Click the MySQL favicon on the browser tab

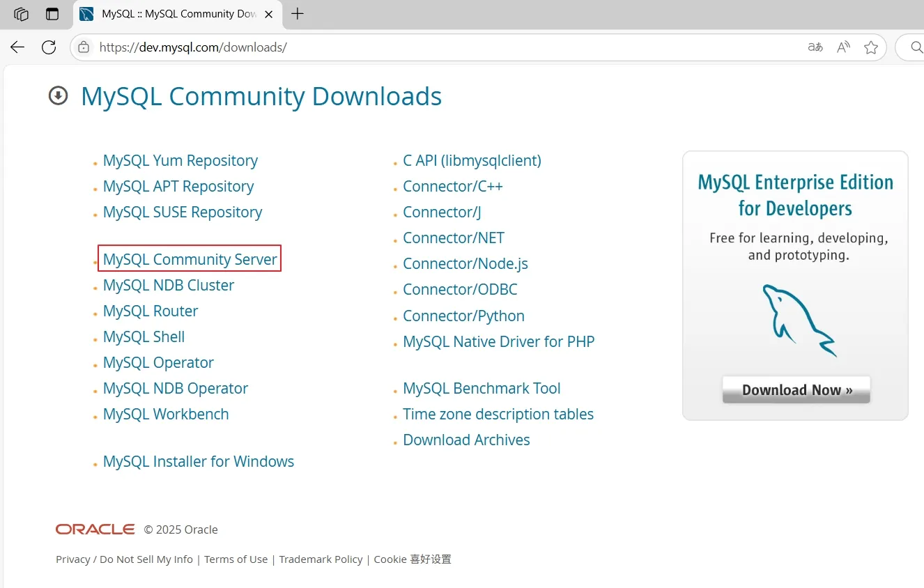(x=87, y=14)
